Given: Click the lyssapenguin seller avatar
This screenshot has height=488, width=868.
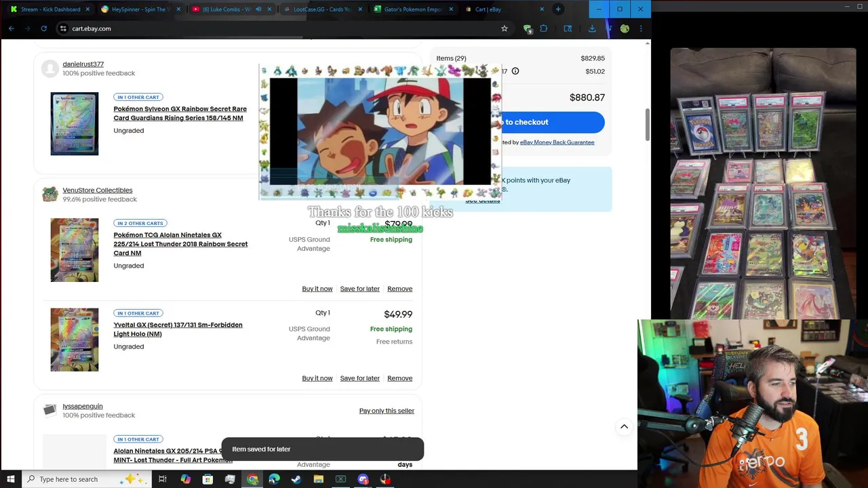Looking at the screenshot, I should point(50,410).
